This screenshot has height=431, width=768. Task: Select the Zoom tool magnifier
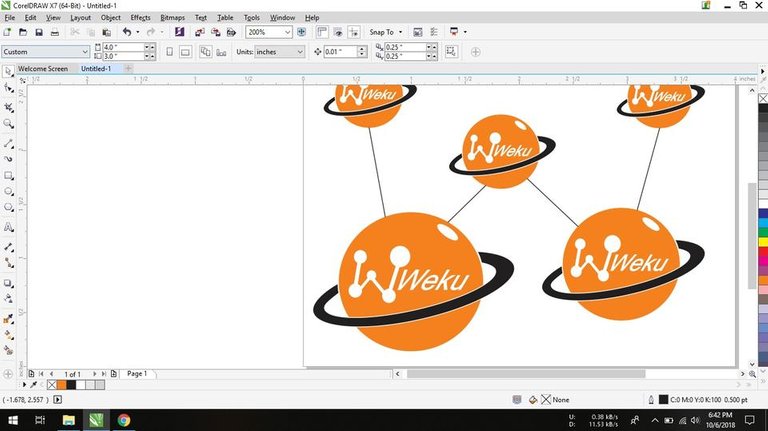pyautogui.click(x=9, y=124)
